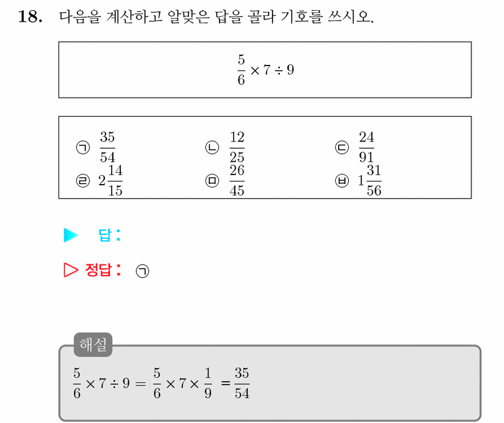Click the cyan 답: label
This screenshot has width=504, height=423.
pyautogui.click(x=109, y=235)
